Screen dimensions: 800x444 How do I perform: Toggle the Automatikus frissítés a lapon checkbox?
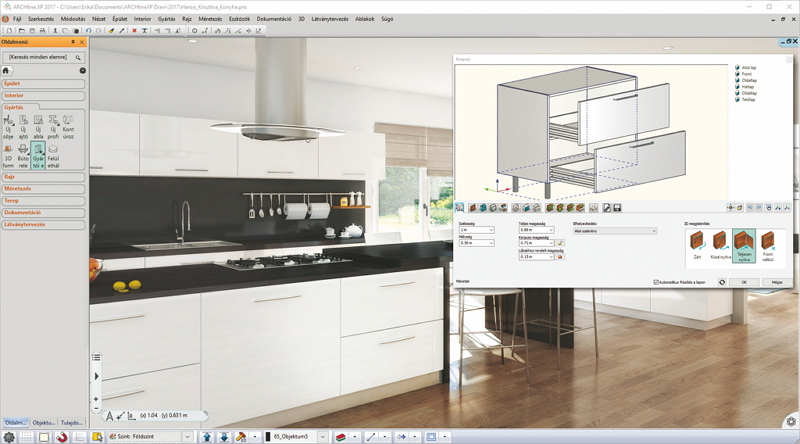click(x=656, y=282)
